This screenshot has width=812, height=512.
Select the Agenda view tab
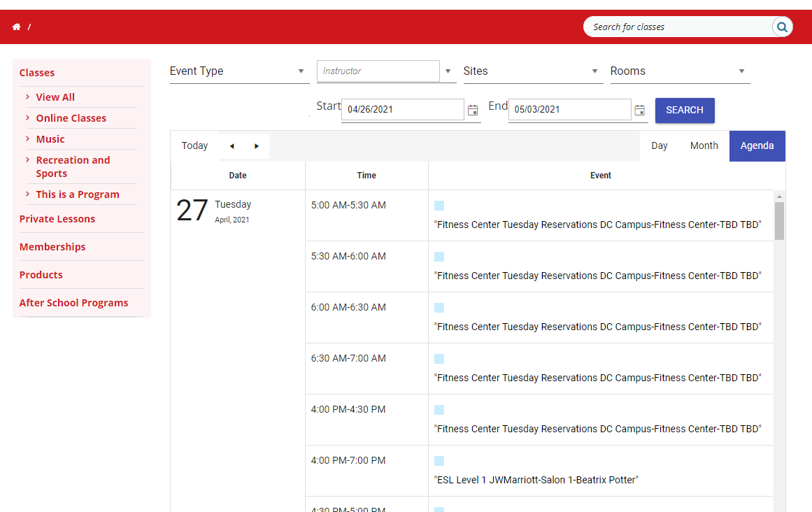coord(757,146)
